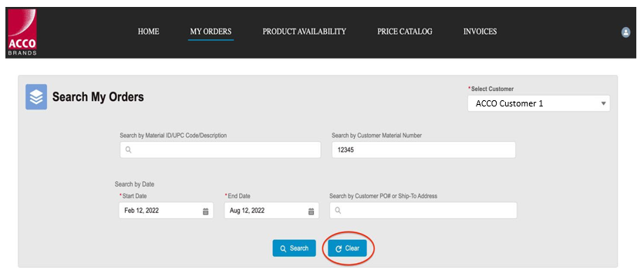
Task: Click the Search My Orders heading
Action: [98, 97]
